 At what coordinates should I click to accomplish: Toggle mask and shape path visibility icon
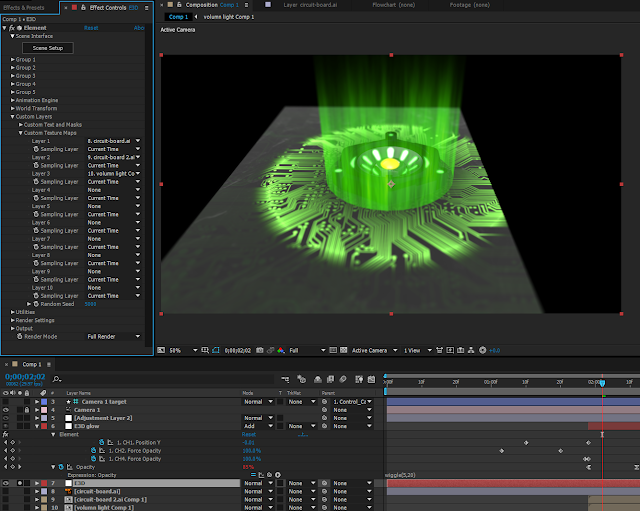coord(216,350)
